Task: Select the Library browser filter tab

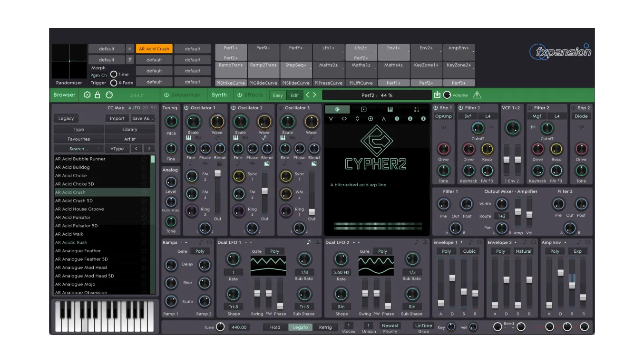Action: [x=130, y=129]
